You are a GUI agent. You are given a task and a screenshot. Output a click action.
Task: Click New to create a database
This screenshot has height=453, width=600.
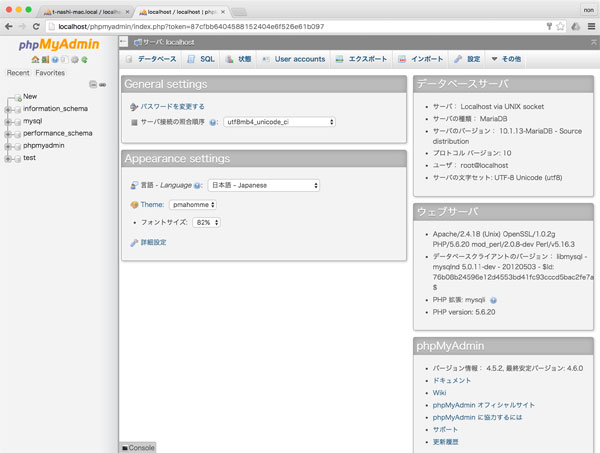point(30,96)
